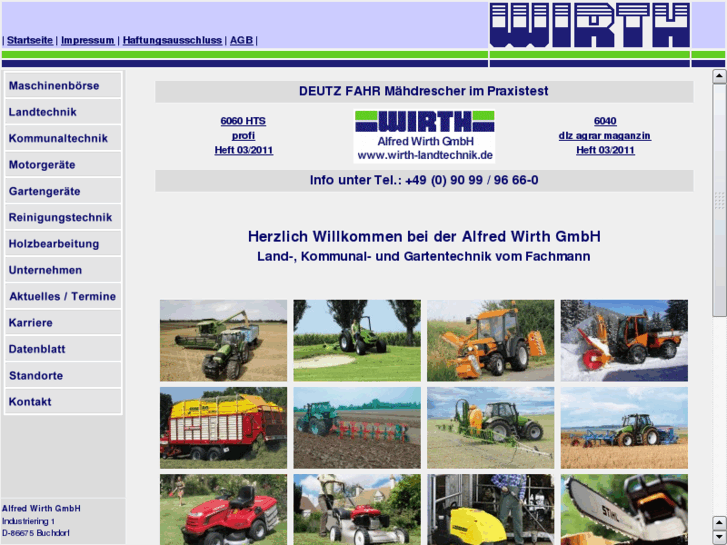Open the 6060 HTS test report link
The image size is (727, 545).
[x=243, y=121]
